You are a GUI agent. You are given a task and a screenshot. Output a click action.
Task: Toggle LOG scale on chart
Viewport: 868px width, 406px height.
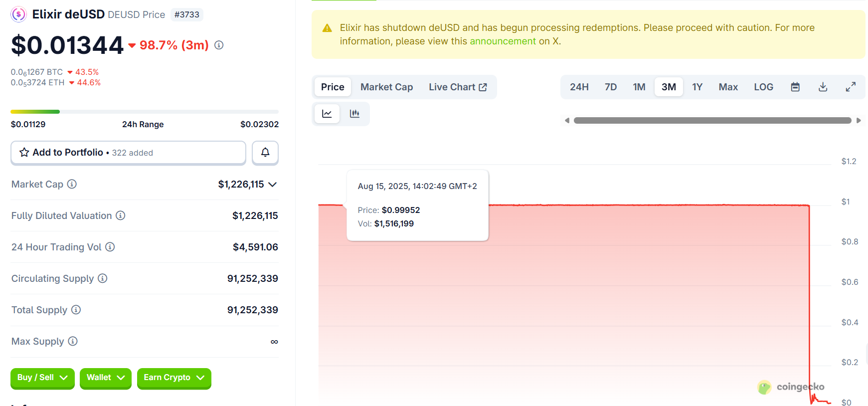(763, 87)
